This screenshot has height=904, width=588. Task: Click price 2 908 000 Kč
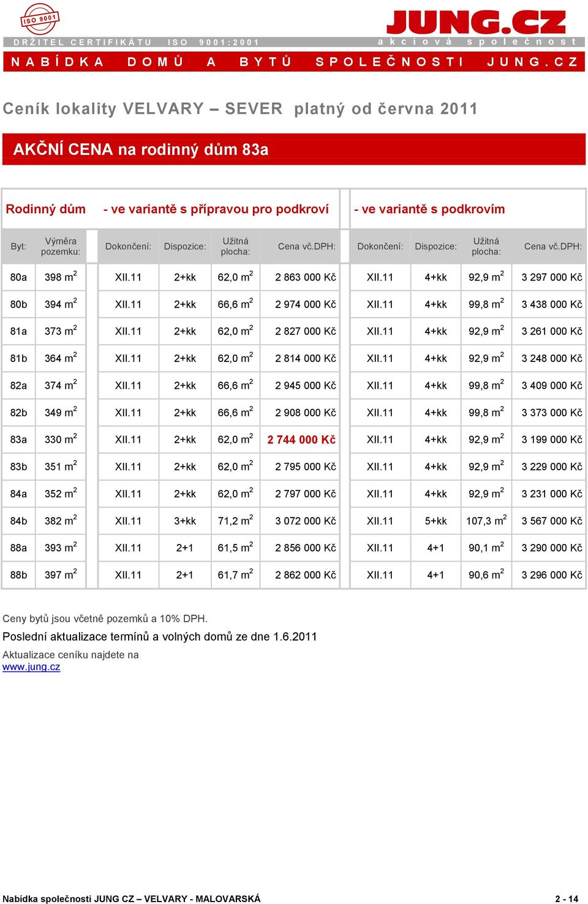coord(306,413)
